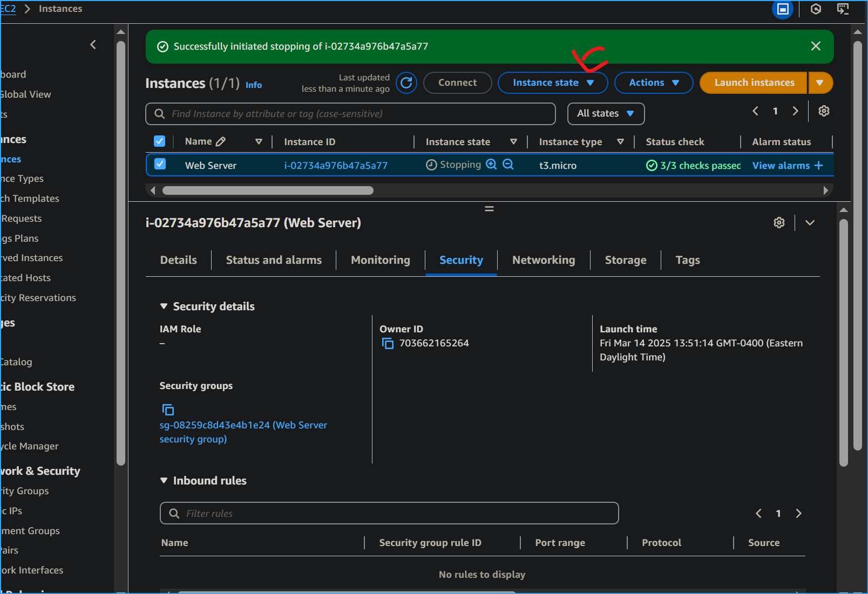Click the zoom-in filter icon next to Stopping
This screenshot has width=868, height=594.
(x=491, y=165)
